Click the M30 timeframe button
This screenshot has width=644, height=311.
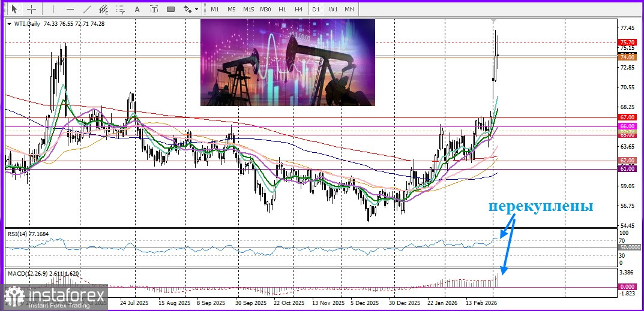pyautogui.click(x=265, y=9)
